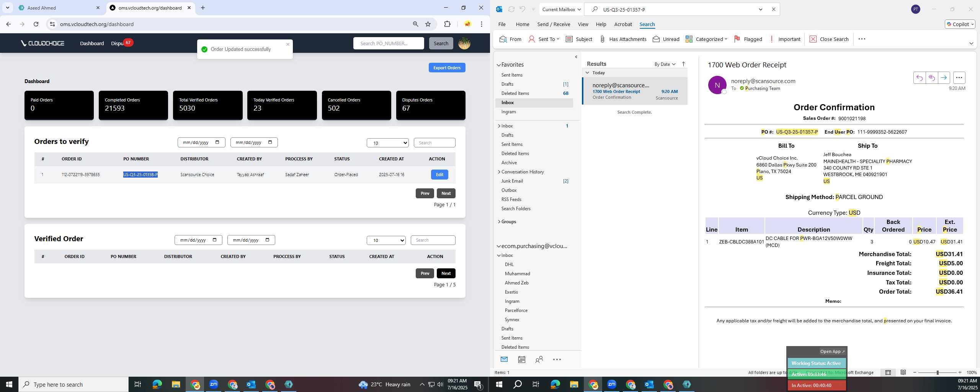980x392 pixels.
Task: Expand the Conversation History folder
Action: pos(499,172)
